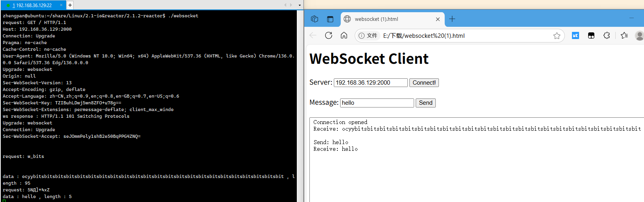Viewport: 644px width, 202px height.
Task: Open the Edge workspaces icon
Action: point(315,19)
